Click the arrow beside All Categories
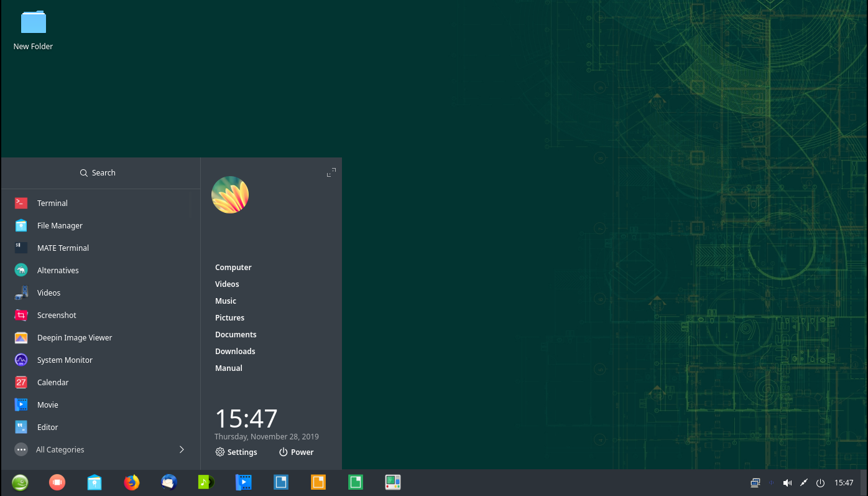 pyautogui.click(x=182, y=450)
